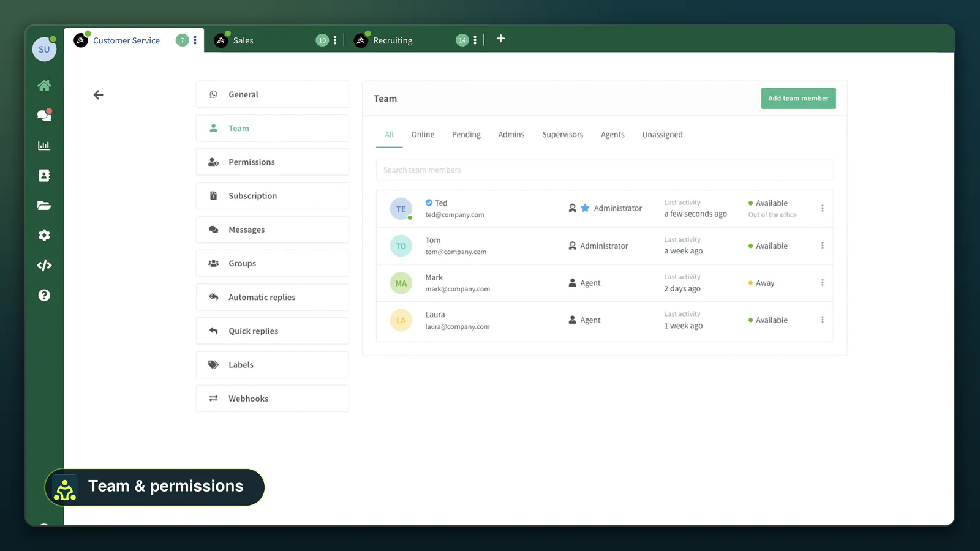
Task: Open the chats icon with red notification dot
Action: (x=44, y=115)
